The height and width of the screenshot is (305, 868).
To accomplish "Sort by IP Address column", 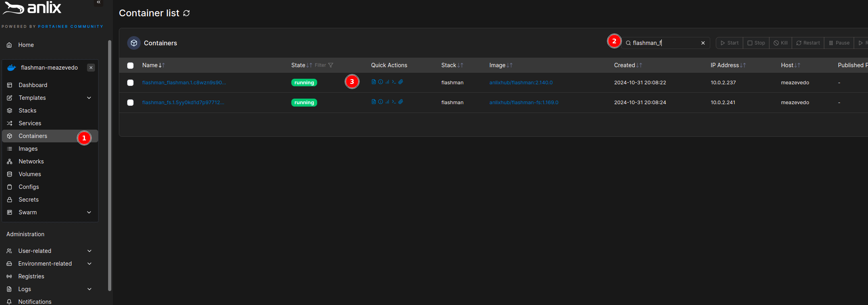I will [728, 65].
